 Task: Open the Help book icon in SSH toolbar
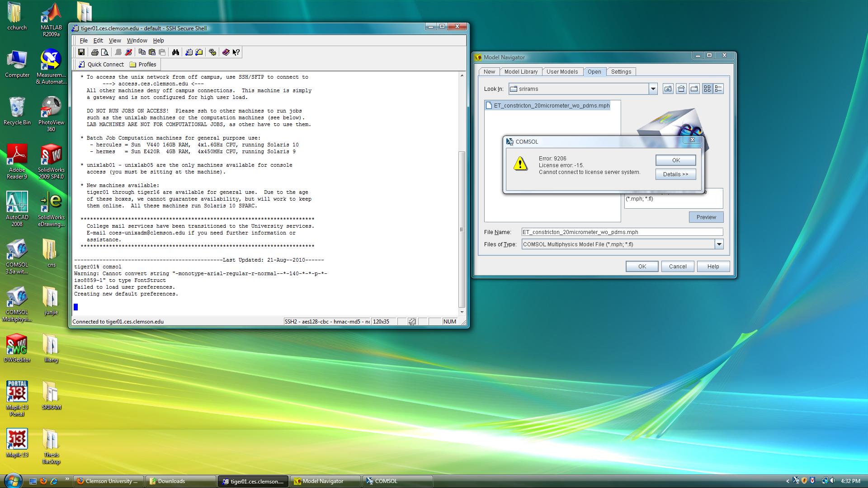(226, 52)
